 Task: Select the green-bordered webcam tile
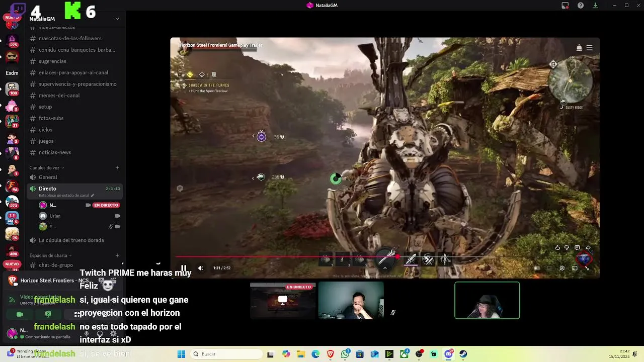487,301
